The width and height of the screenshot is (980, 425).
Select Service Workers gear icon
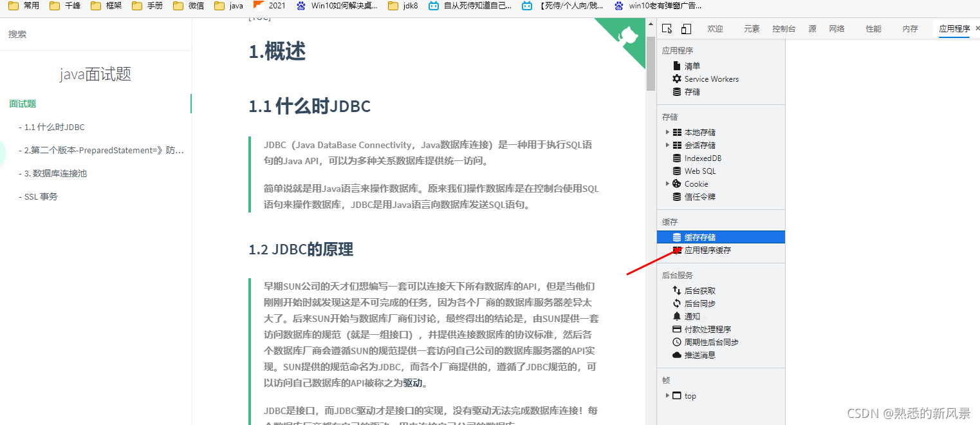pyautogui.click(x=677, y=79)
